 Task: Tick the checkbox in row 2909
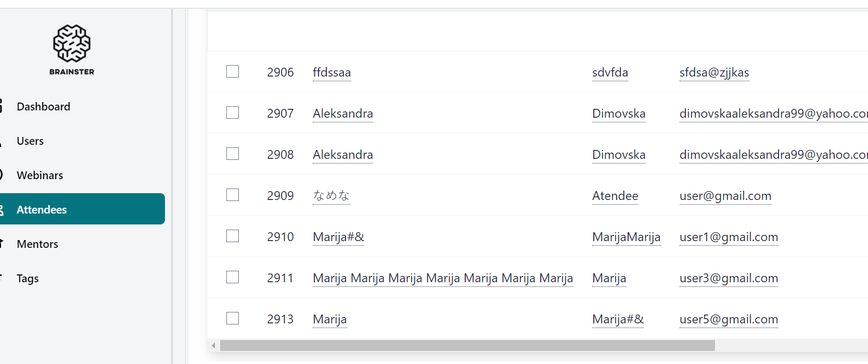[233, 195]
